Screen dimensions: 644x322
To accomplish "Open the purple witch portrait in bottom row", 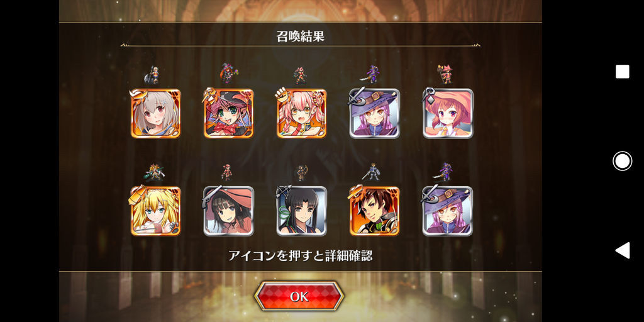I will [448, 211].
